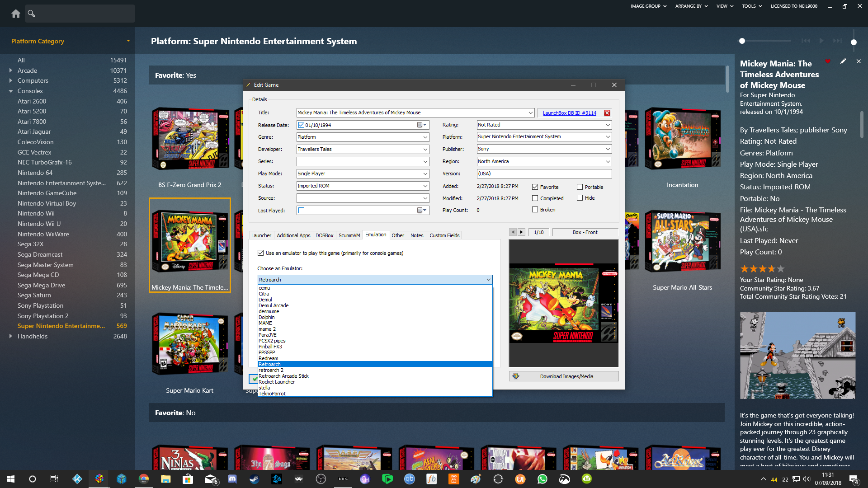Close the game details side panel
Viewport: 868px width, 488px height.
click(859, 61)
